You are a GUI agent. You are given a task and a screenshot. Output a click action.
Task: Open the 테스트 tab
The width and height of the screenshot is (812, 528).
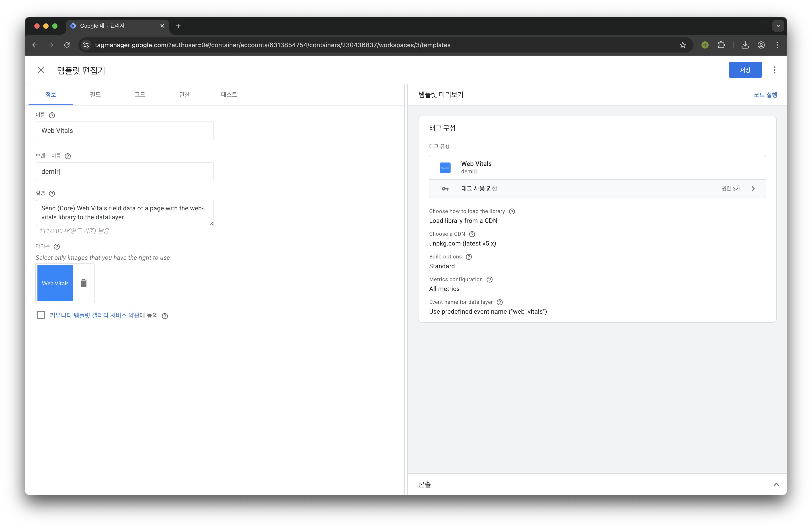click(x=229, y=94)
